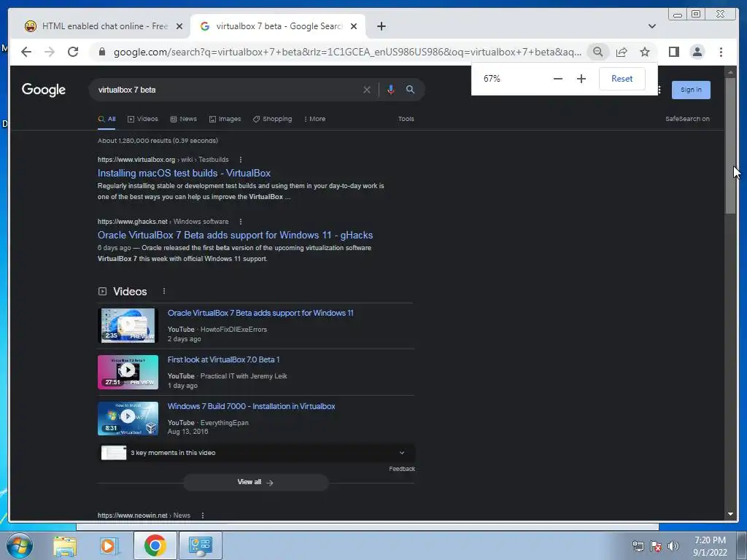The image size is (747, 560).
Task: Open the Chrome profile avatar
Action: (697, 52)
